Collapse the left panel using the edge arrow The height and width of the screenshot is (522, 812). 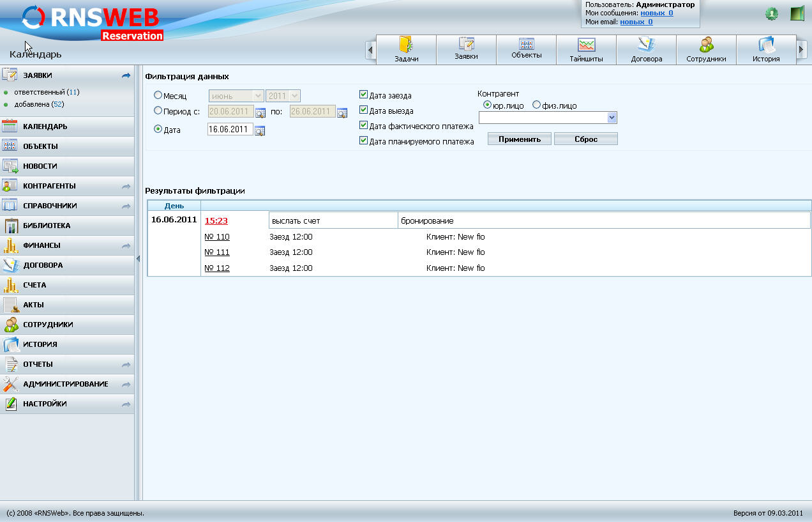[138, 259]
